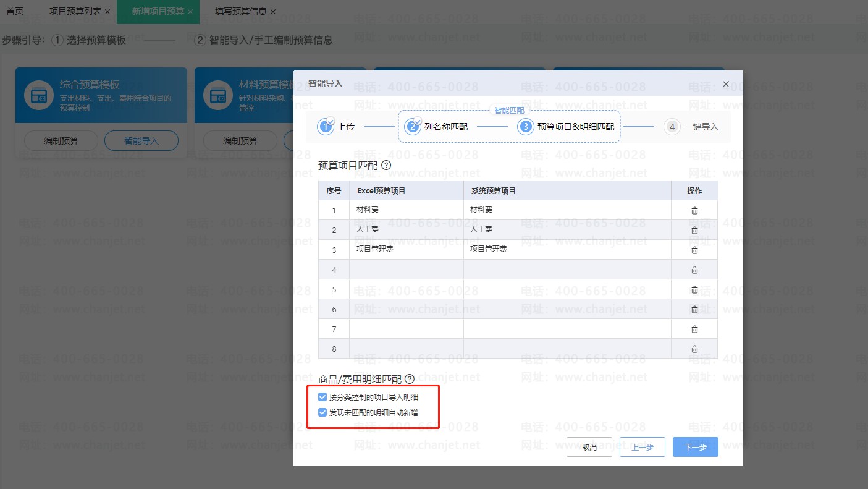Click trash icon in row 7

(x=694, y=330)
